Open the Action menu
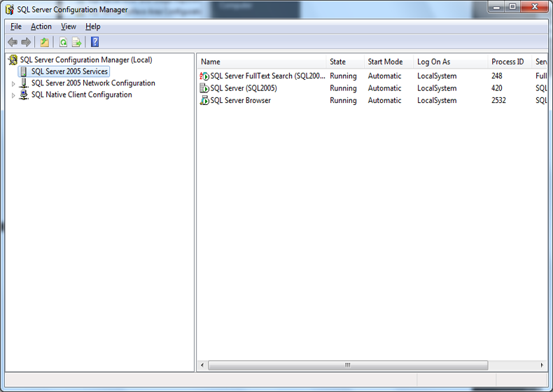Screen dimensions: 553x392 click(41, 27)
